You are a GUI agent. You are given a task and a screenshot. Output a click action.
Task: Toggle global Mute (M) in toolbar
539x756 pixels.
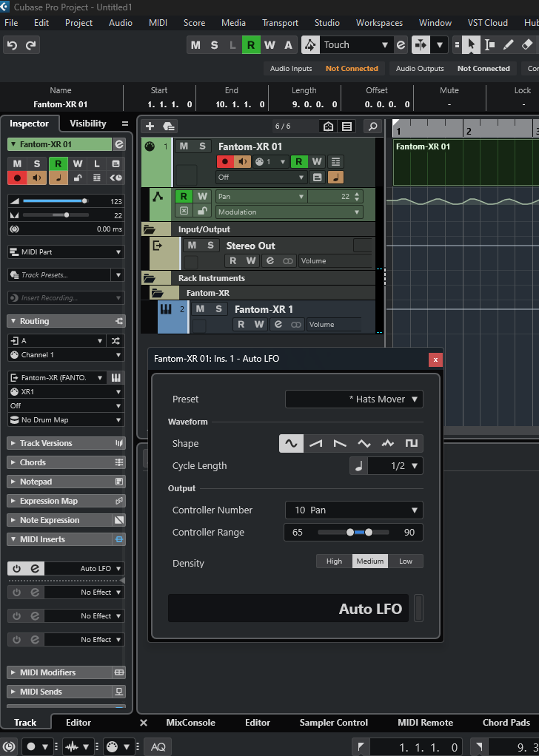(x=195, y=45)
